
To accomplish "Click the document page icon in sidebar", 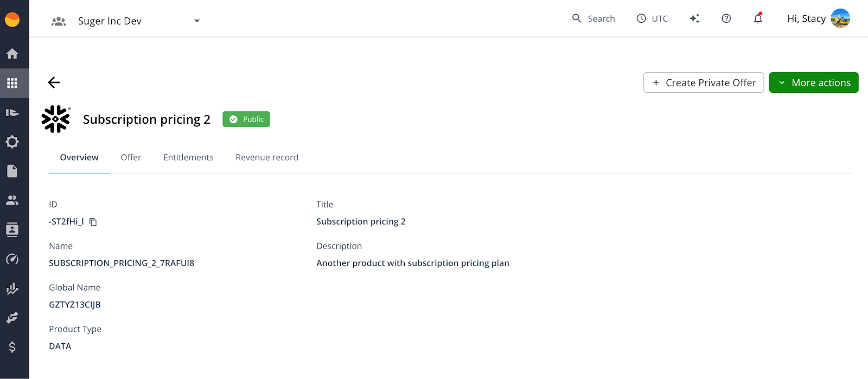I will (x=12, y=171).
